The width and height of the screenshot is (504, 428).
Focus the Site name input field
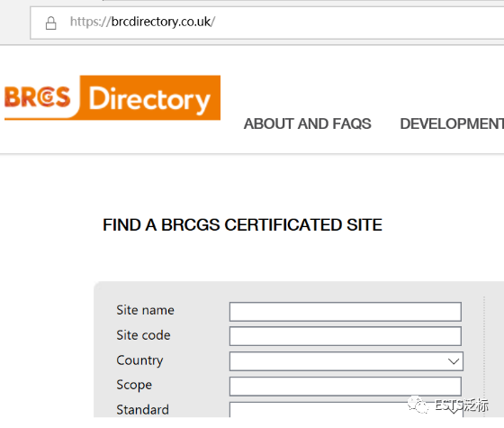(346, 312)
